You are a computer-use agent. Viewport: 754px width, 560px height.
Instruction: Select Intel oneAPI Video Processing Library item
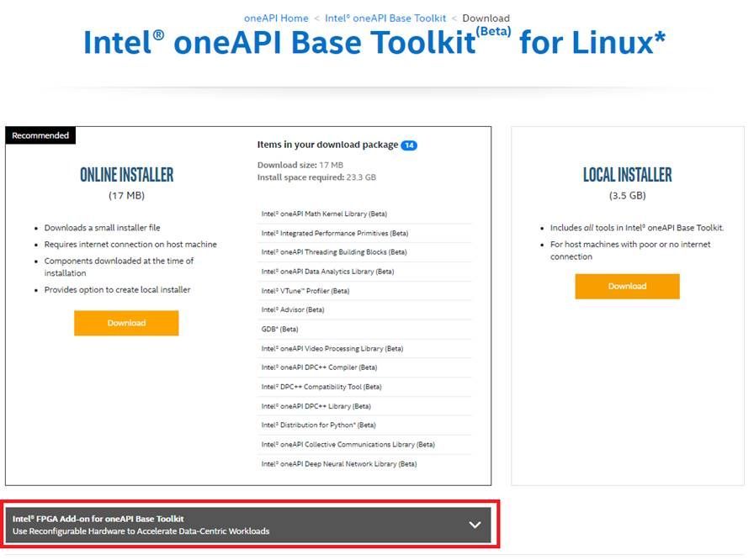coord(332,348)
